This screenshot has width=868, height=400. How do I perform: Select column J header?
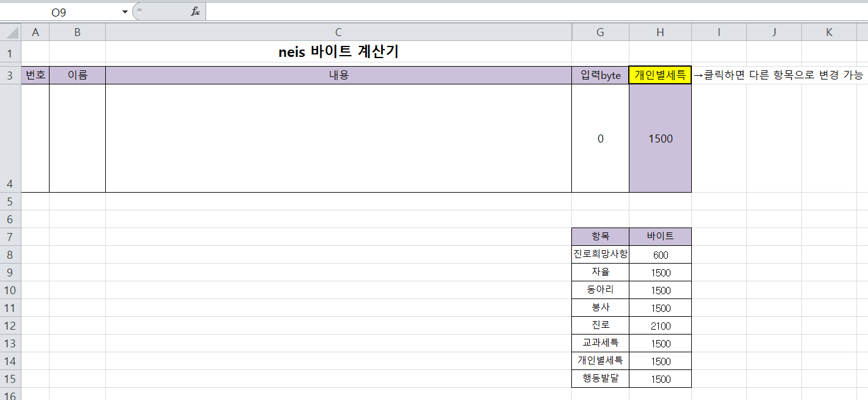point(774,32)
